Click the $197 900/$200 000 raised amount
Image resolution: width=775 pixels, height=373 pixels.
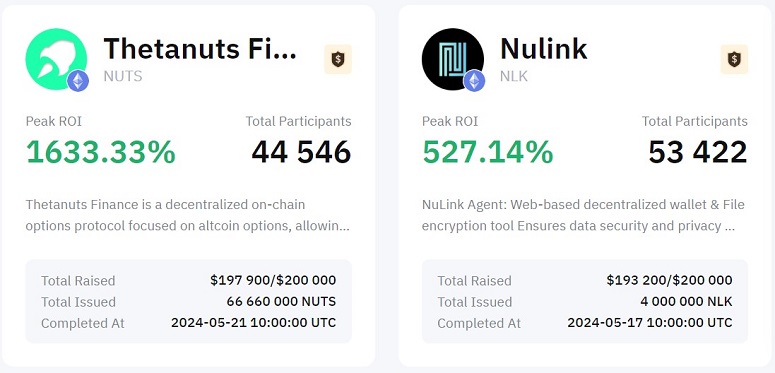click(x=273, y=281)
